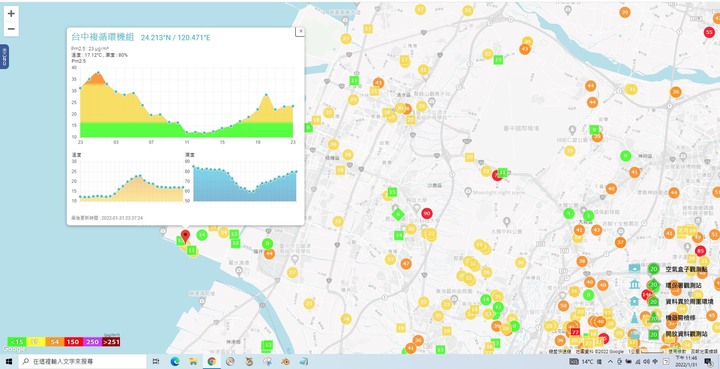Image resolution: width=720 pixels, height=369 pixels.
Task: Open the blue side tab on left edge
Action: coord(4,57)
